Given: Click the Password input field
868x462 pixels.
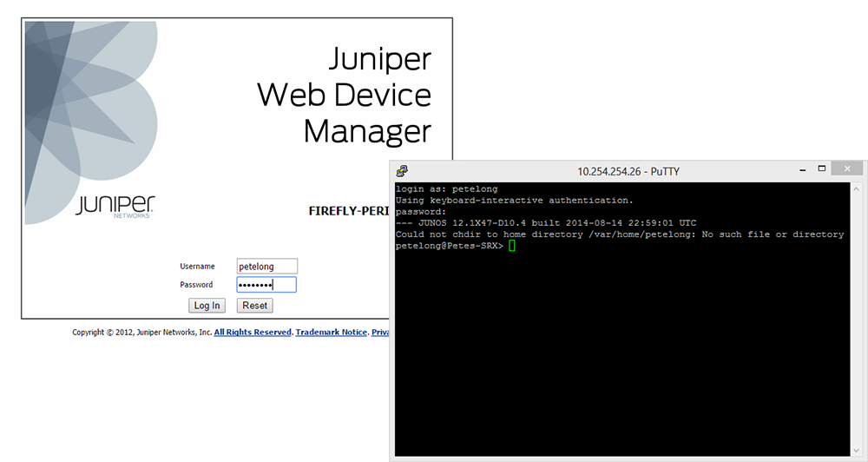Looking at the screenshot, I should click(x=266, y=285).
